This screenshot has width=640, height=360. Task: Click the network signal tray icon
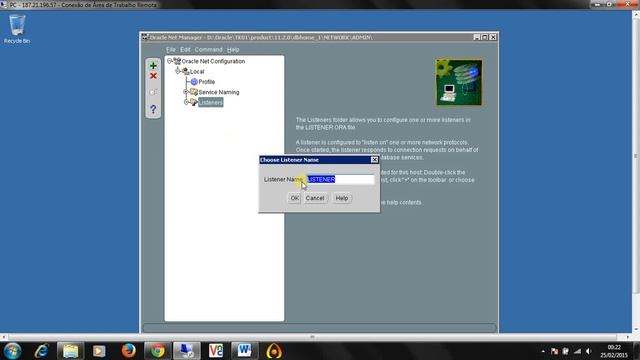pos(577,351)
